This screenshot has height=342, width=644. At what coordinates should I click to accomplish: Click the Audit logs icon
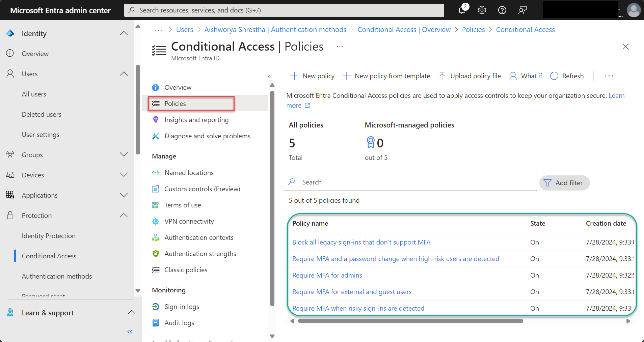pyautogui.click(x=156, y=323)
